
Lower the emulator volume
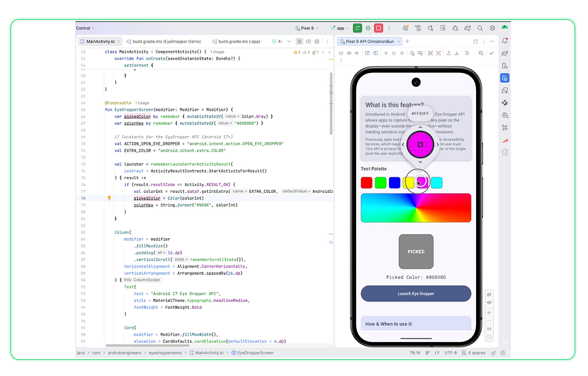[357, 53]
